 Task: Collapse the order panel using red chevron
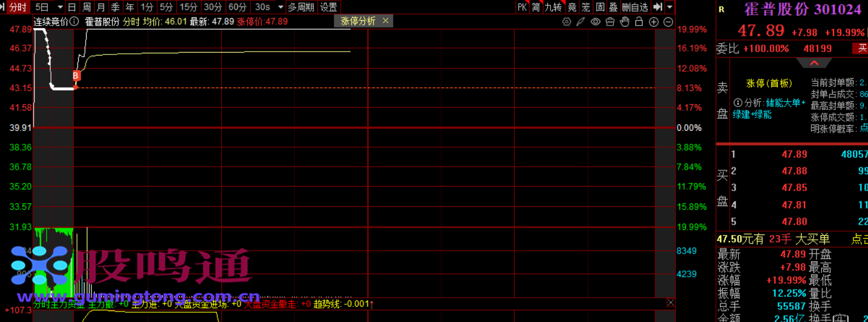pos(814,63)
